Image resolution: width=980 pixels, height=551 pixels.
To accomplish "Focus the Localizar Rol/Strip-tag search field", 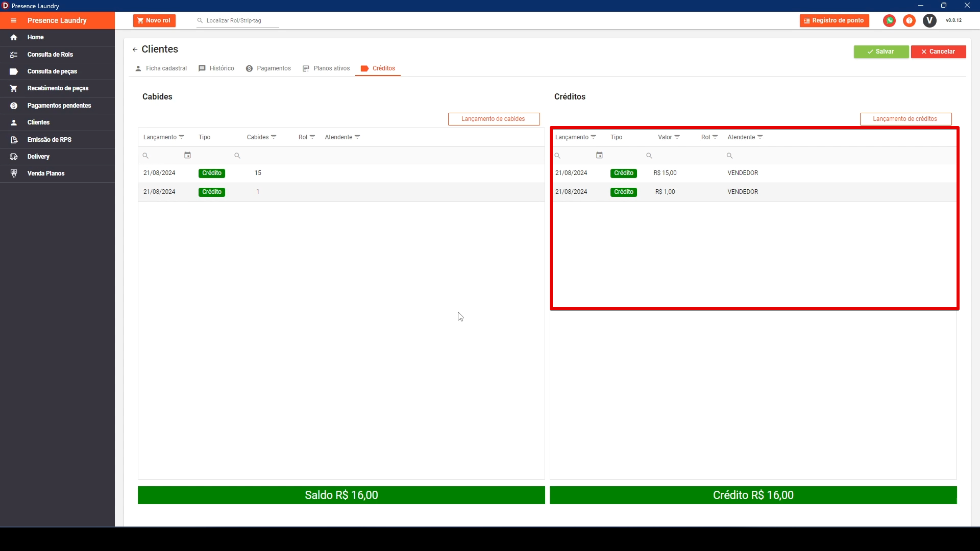I will [237, 21].
